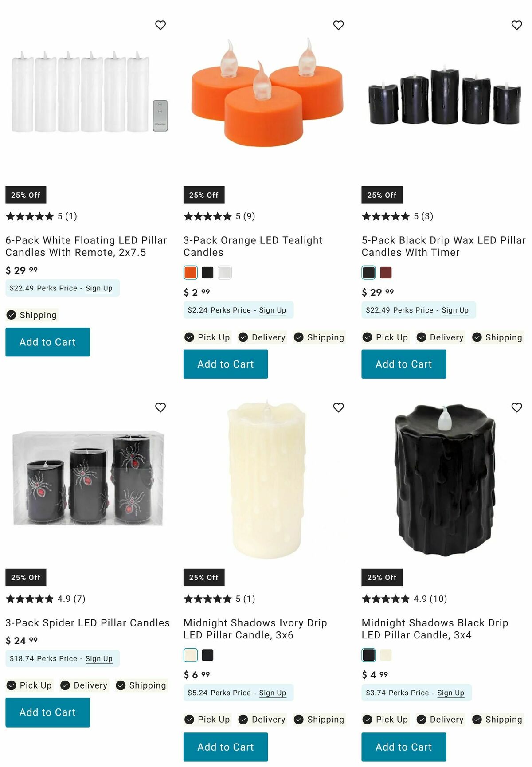
Task: Select the orange tealight color swatch
Action: coord(191,273)
